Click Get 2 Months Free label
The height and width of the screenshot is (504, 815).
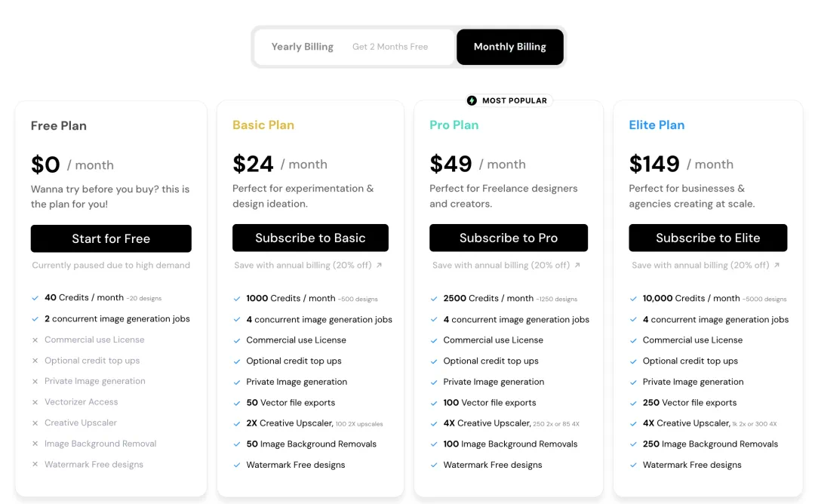tap(390, 47)
